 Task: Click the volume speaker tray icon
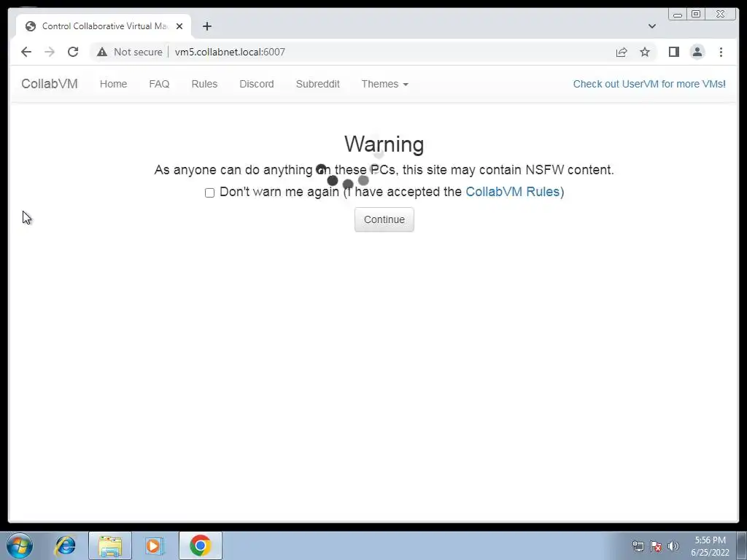click(x=673, y=546)
